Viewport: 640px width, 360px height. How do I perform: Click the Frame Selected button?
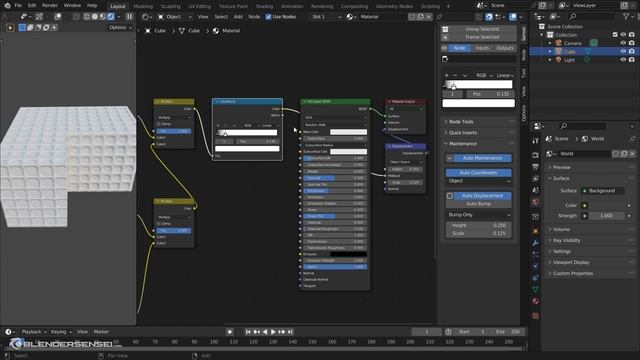[x=482, y=37]
